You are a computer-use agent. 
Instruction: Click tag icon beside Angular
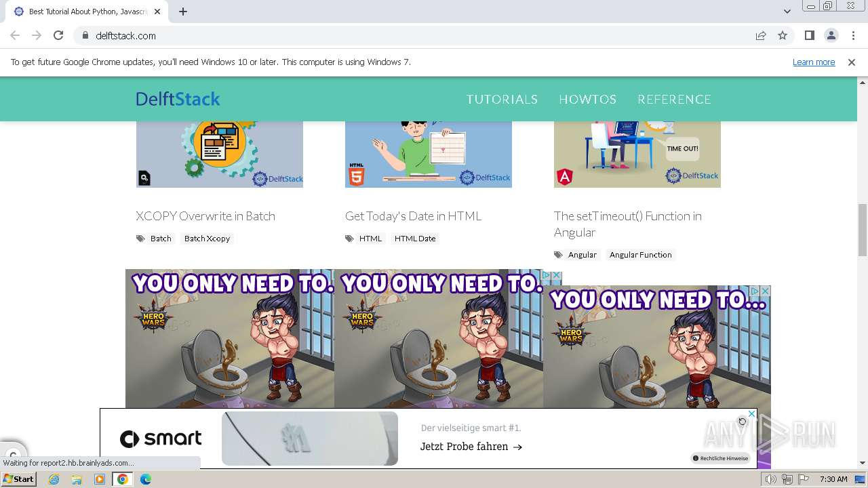558,255
